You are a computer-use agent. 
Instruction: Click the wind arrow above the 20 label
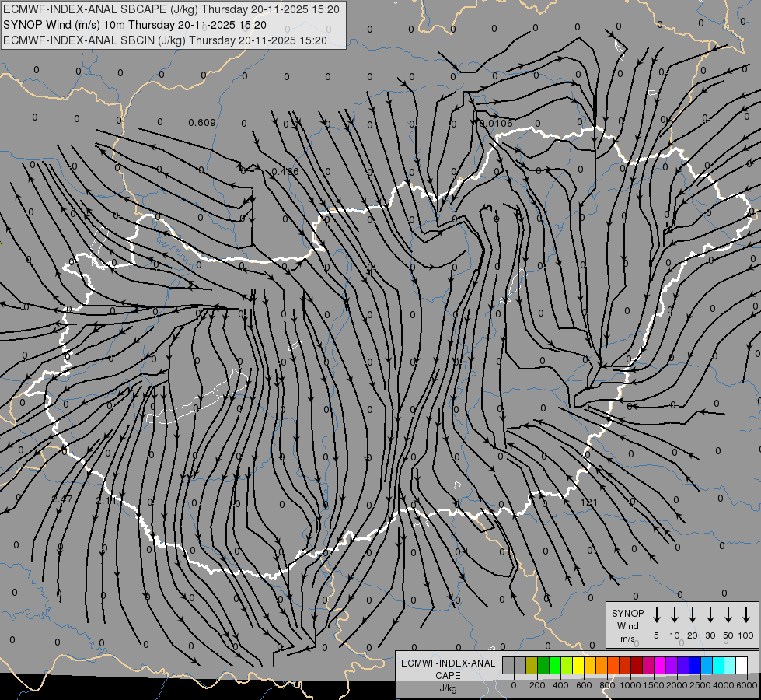692,615
